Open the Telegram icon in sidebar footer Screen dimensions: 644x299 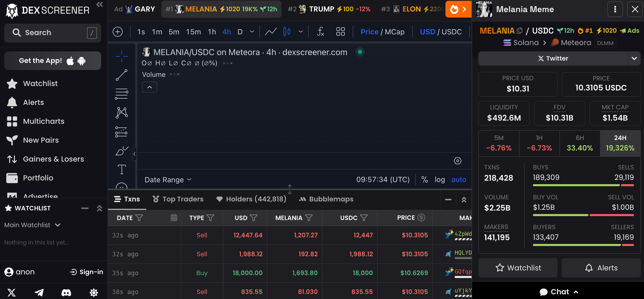tap(39, 293)
